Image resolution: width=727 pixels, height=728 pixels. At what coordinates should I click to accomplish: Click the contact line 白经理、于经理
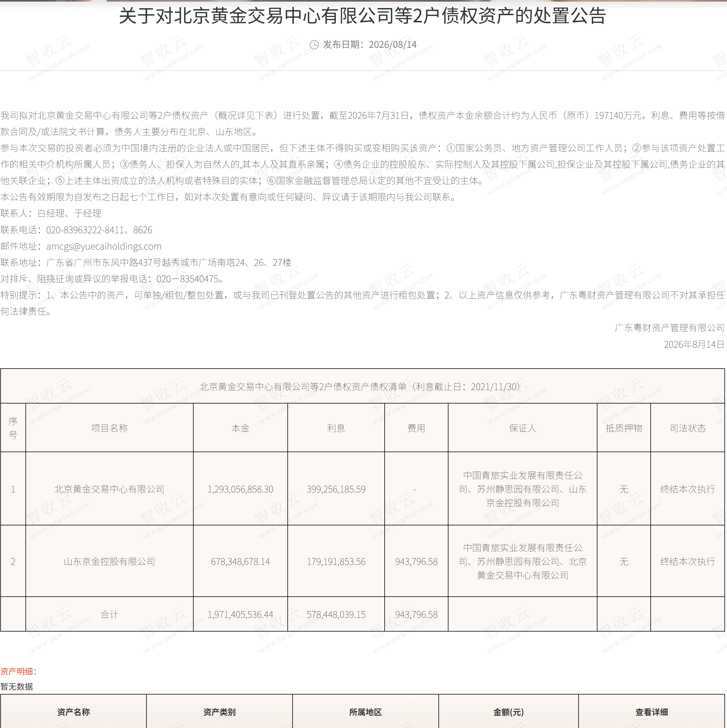click(x=69, y=213)
